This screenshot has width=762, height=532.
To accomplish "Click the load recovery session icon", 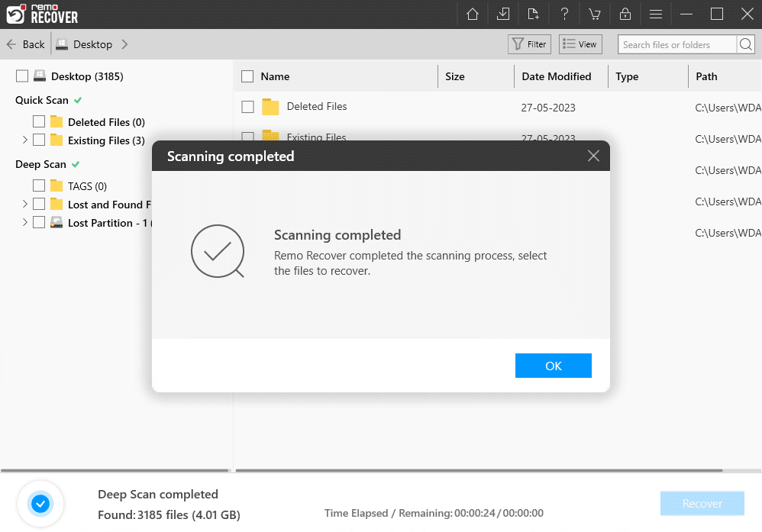I will click(533, 14).
